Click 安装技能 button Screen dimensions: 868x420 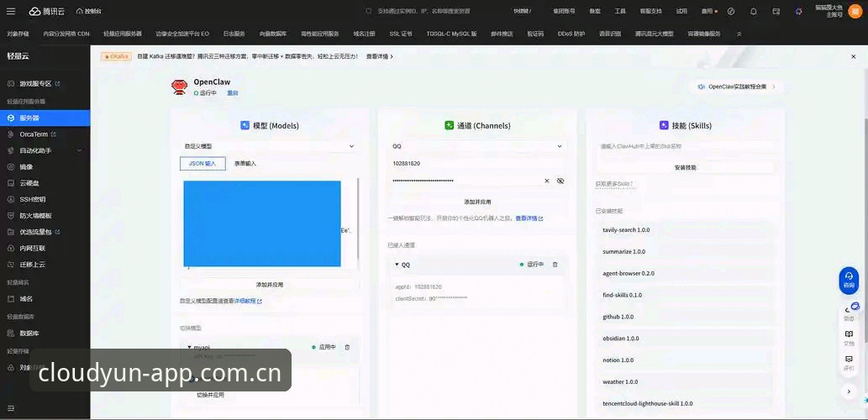[x=686, y=167]
